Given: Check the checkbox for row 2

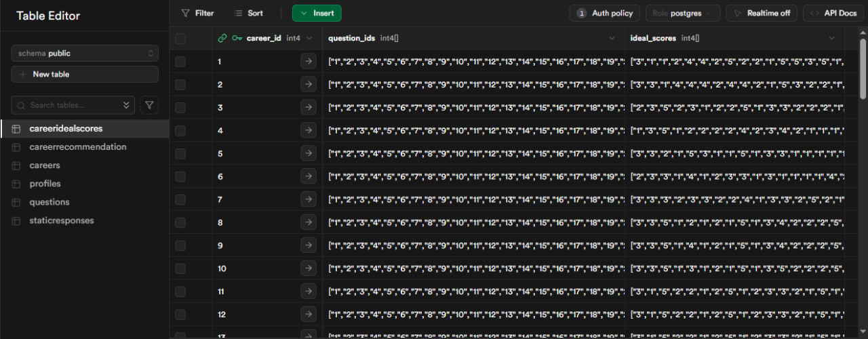Looking at the screenshot, I should 180,85.
